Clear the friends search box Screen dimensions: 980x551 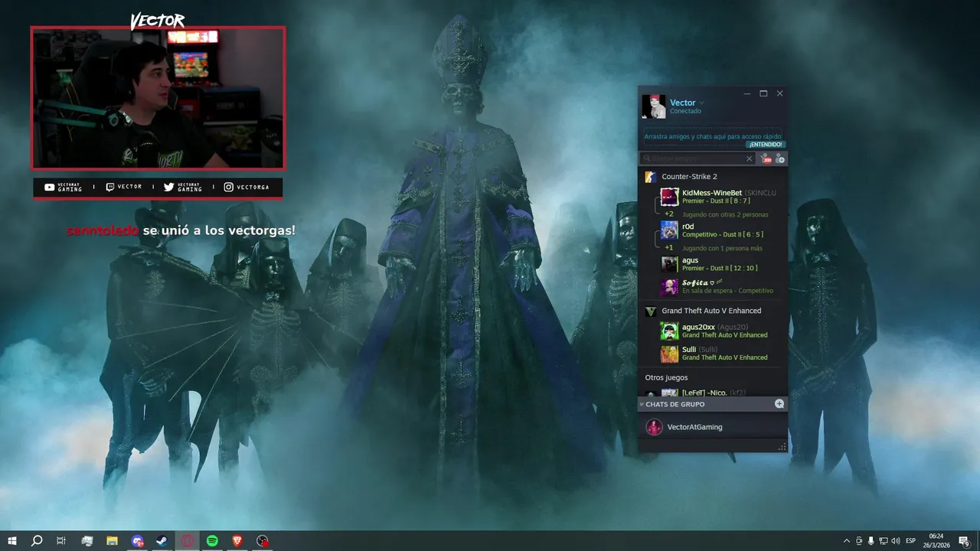(x=750, y=158)
